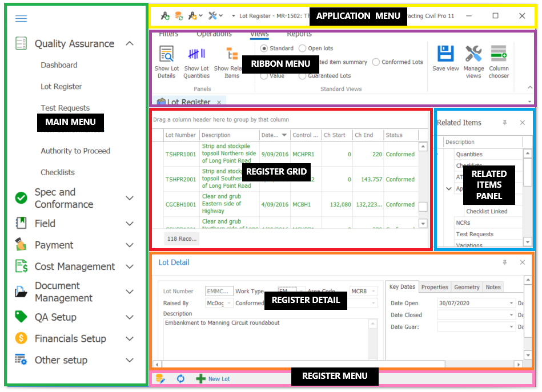Open Manage views tool

coord(473,54)
